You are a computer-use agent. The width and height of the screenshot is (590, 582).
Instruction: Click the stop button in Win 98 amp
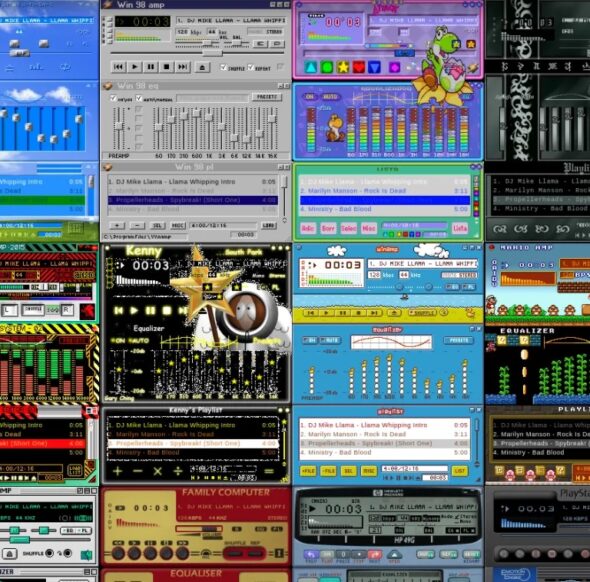tap(166, 67)
